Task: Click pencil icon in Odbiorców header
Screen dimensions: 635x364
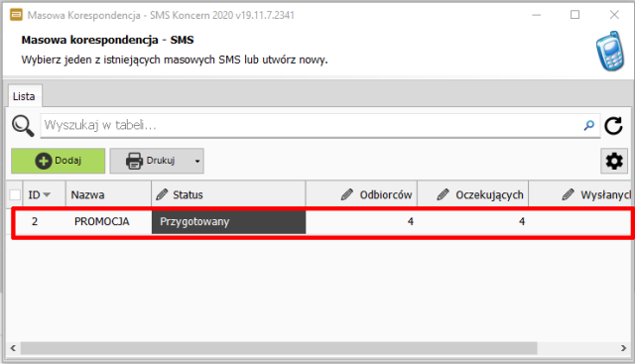Action: coord(346,194)
